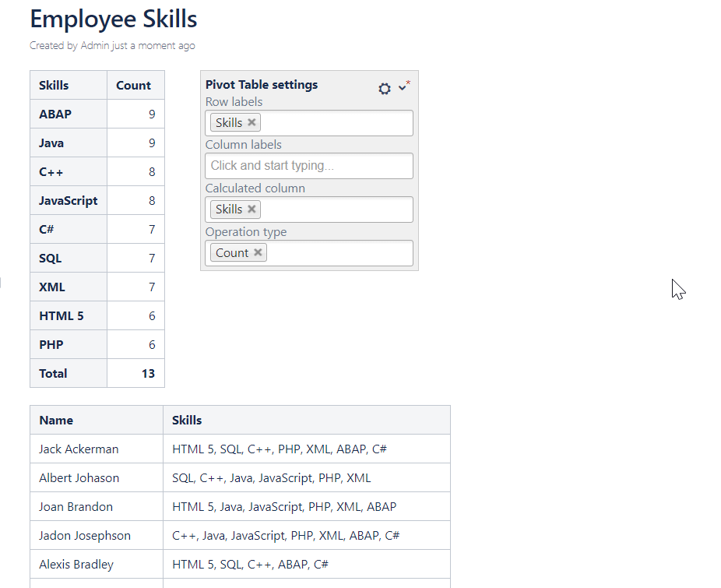Screen dimensions: 721x588
Task: Open the Operation type selection field
Action: 339,253
